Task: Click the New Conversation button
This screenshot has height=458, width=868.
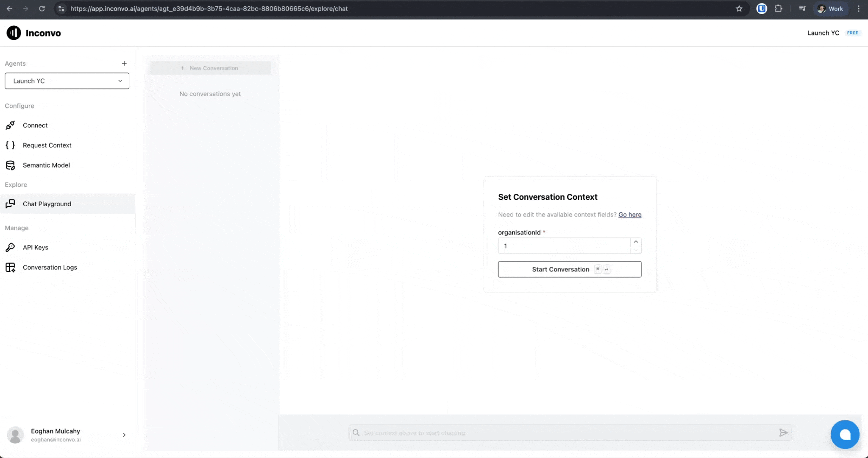Action: (210, 68)
